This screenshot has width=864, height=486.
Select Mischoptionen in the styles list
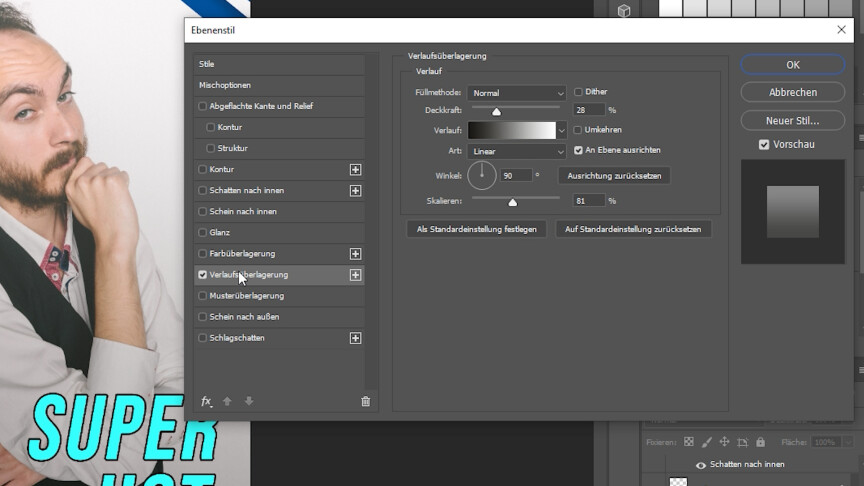(225, 85)
